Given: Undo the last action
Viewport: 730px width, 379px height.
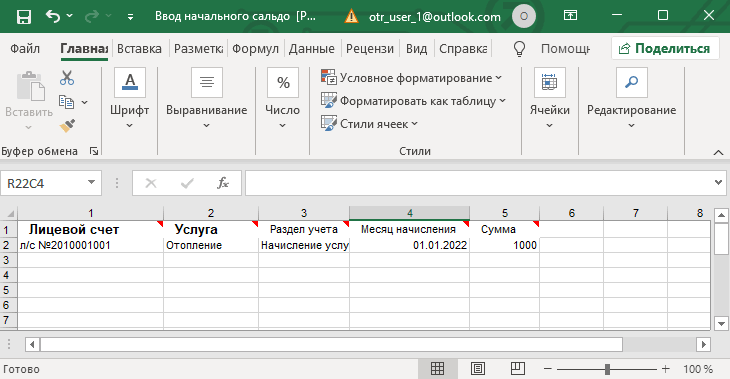Looking at the screenshot, I should 53,16.
